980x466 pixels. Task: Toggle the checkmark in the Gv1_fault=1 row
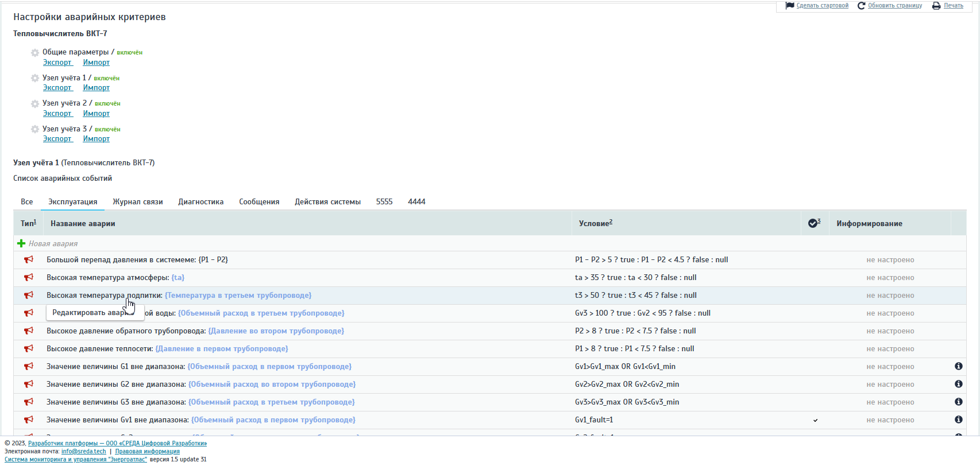pos(815,420)
